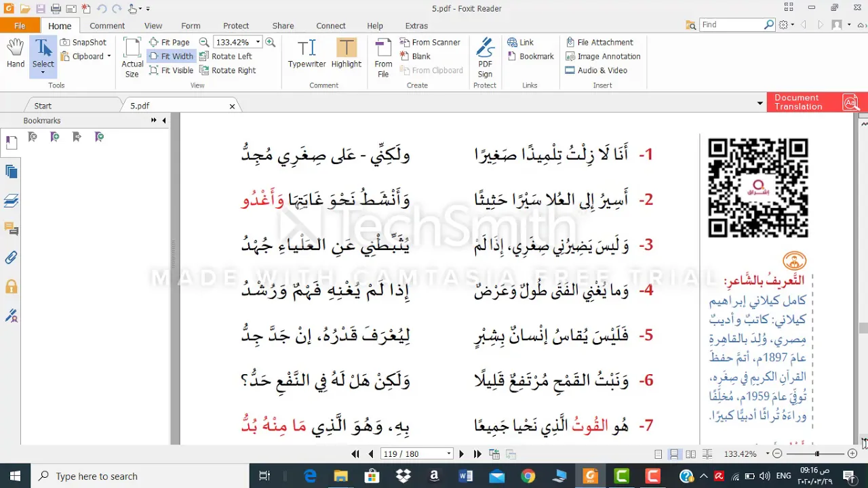Choose Fit Page view
This screenshot has height=488, width=868.
[x=170, y=42]
